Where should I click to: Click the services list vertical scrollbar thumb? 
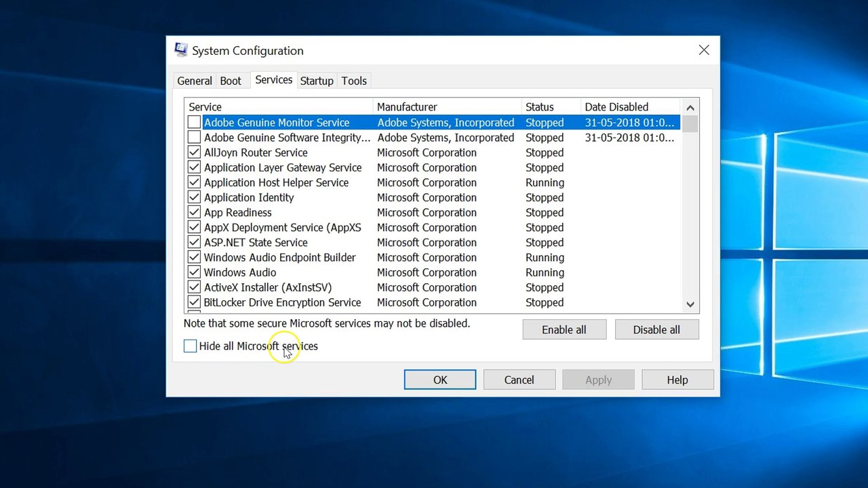690,124
